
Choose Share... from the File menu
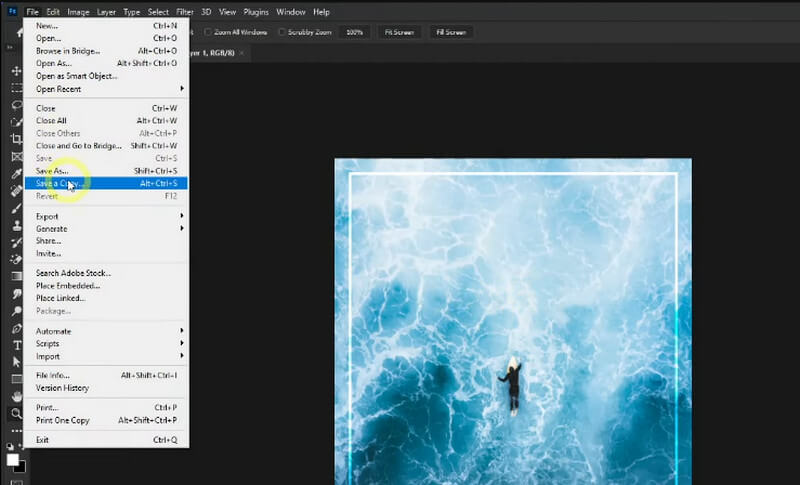pos(106,241)
